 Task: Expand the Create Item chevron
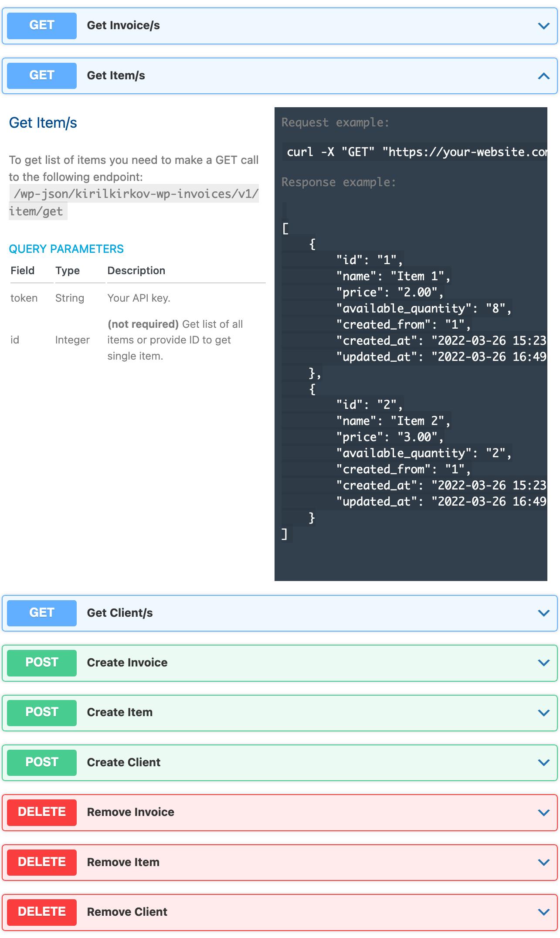[543, 713]
